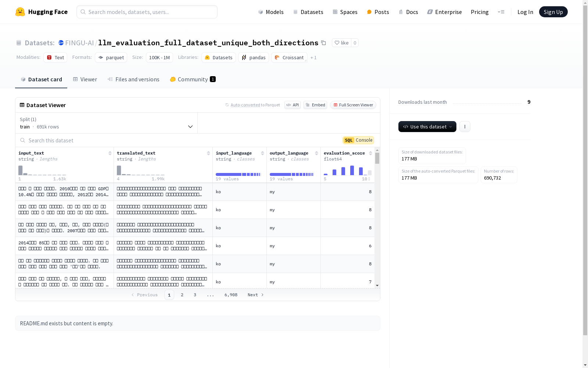Open Spaces in the top navigation
This screenshot has height=368, width=588.
pos(345,12)
